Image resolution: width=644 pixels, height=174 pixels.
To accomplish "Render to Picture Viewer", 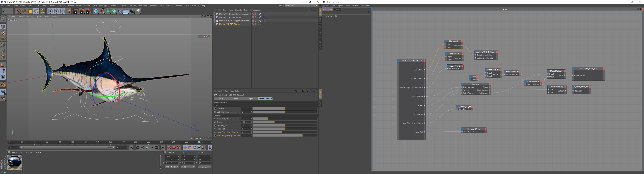I will click(x=82, y=11).
